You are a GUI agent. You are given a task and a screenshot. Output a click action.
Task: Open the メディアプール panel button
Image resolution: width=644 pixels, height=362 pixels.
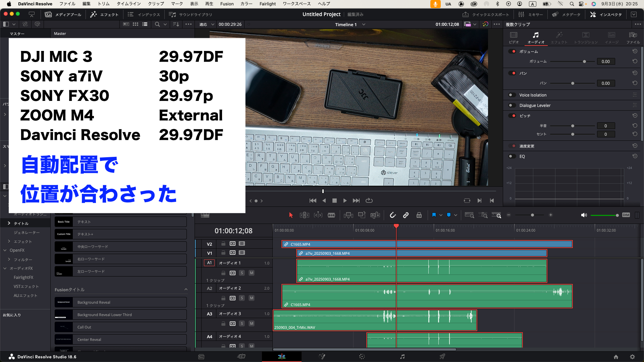63,14
